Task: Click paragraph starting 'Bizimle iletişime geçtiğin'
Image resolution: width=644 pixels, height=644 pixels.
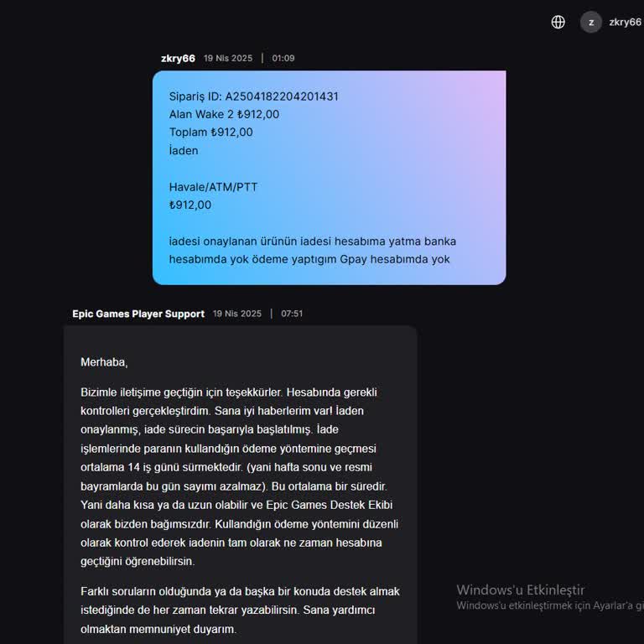Action: click(240, 477)
